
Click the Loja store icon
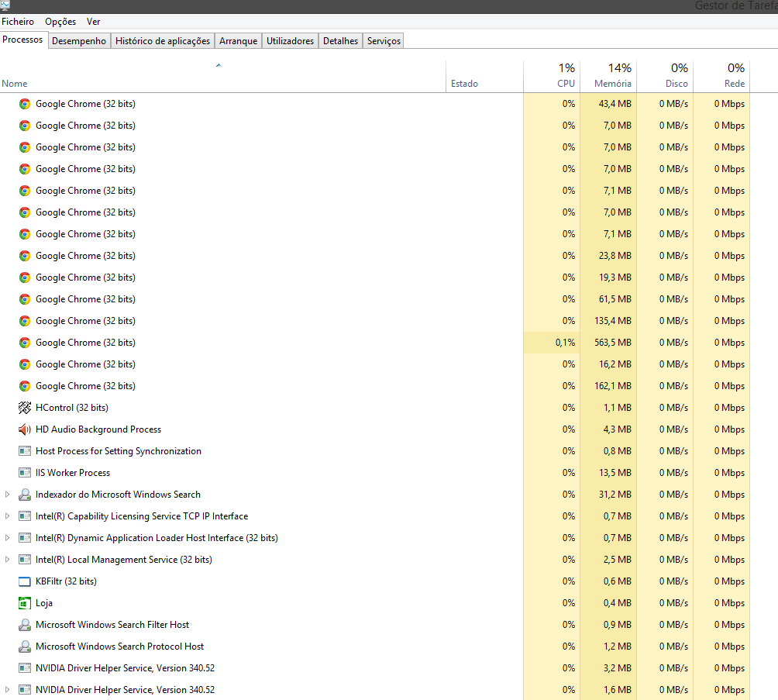tap(25, 603)
